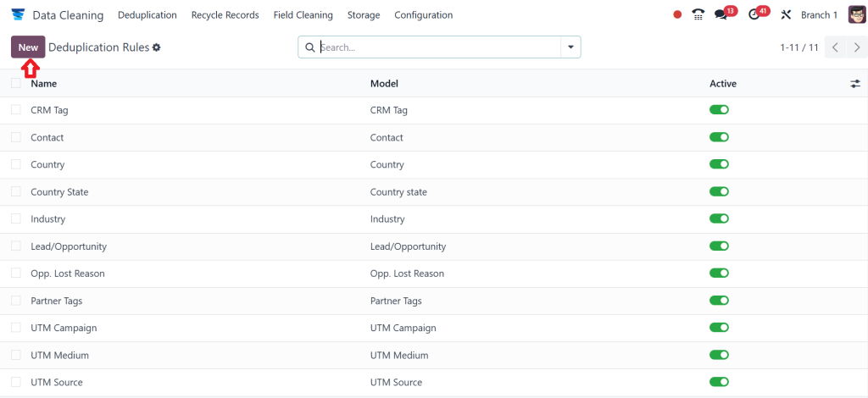
Task: Open the column settings adjust icon
Action: (x=855, y=84)
